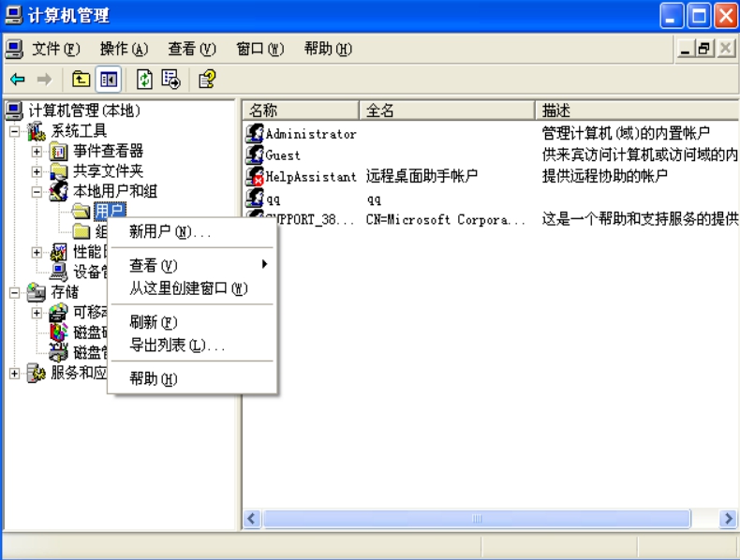The image size is (740, 560).
Task: Minimize the inner MDI window
Action: [x=686, y=49]
